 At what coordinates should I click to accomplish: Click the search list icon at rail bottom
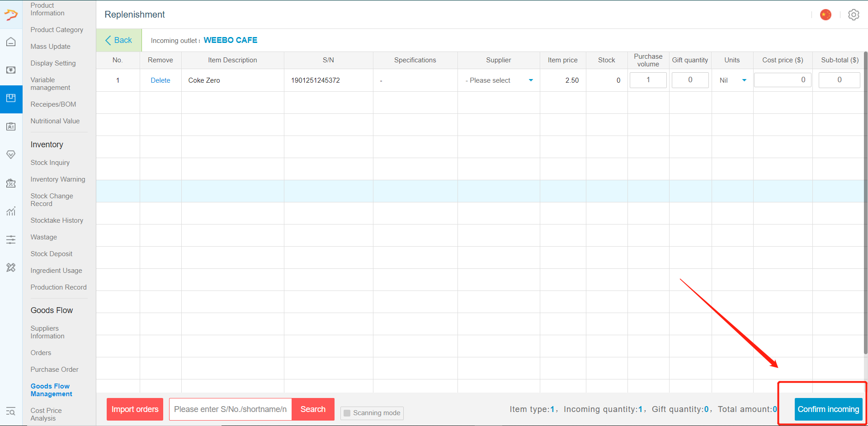point(11,412)
